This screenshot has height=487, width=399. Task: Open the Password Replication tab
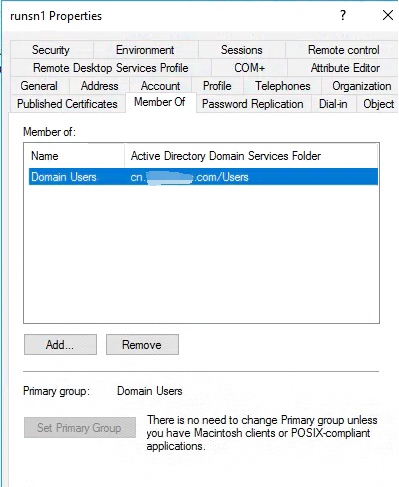coord(253,104)
